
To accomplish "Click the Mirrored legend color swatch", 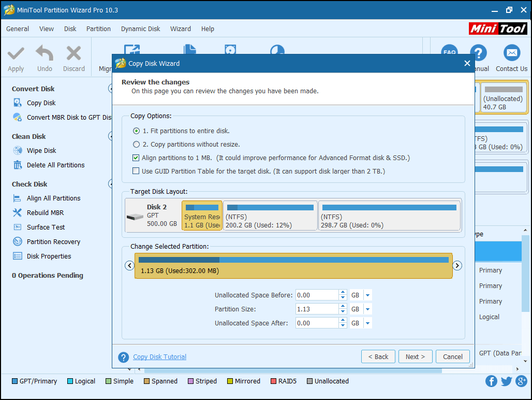I will click(x=230, y=381).
